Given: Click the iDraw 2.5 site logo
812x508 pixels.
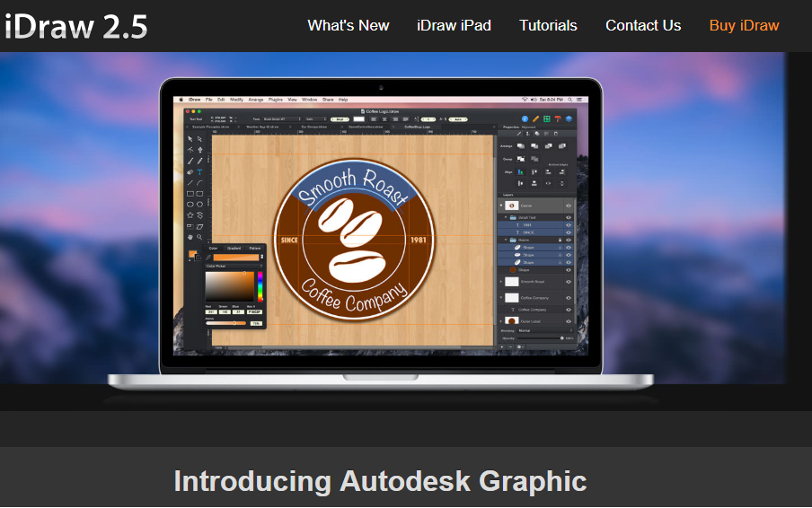Looking at the screenshot, I should pos(75,26).
